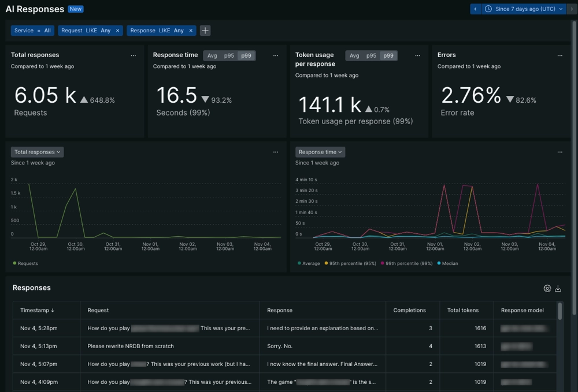The height and width of the screenshot is (392, 578).
Task: Click the download export icon above the table
Action: pos(558,288)
